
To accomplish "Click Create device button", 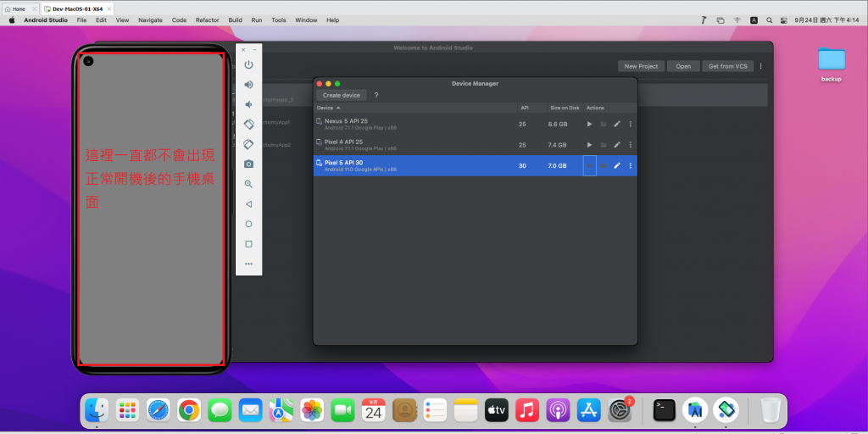I will (x=342, y=95).
